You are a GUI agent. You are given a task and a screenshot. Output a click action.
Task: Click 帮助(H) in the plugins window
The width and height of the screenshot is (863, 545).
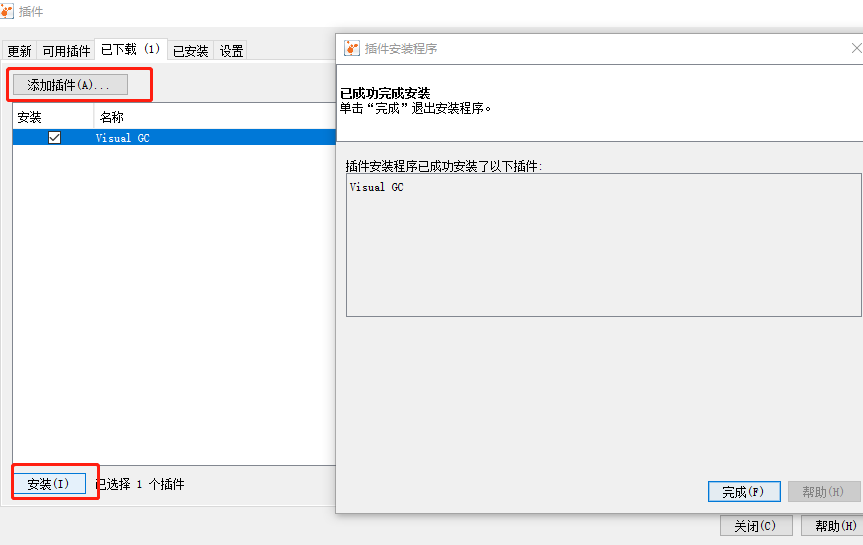834,526
